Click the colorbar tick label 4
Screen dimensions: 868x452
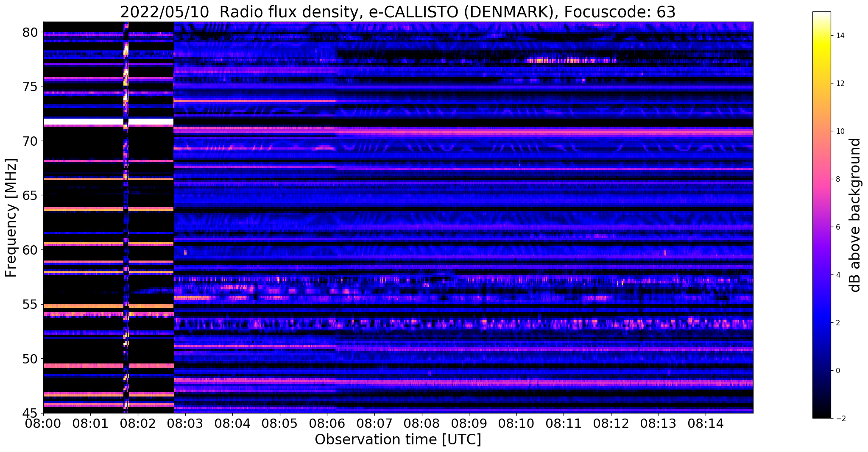click(837, 275)
